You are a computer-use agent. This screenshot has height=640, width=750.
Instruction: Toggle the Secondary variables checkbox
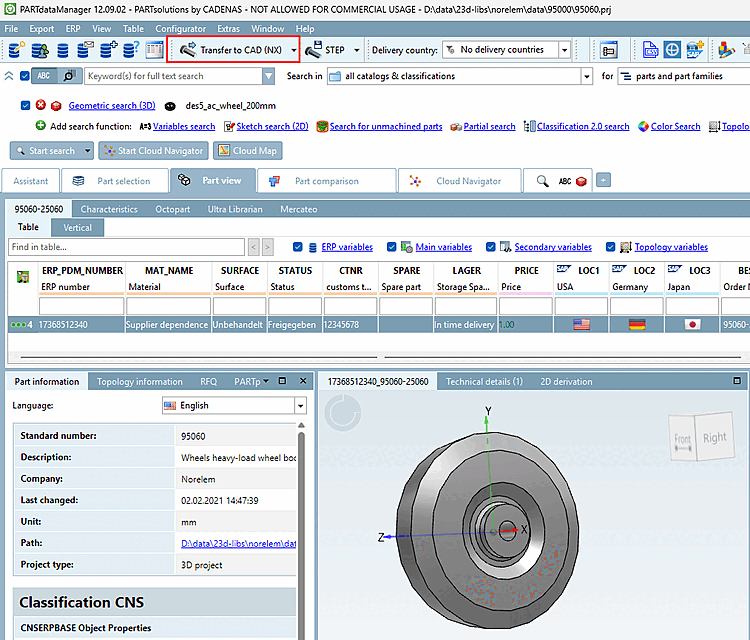click(491, 247)
